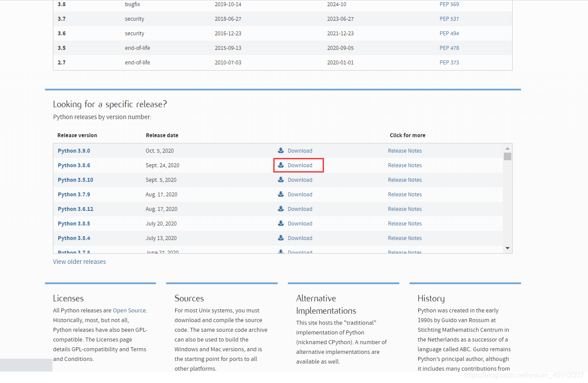Viewport: 588px width, 383px height.
Task: Open PEP 373 link
Action: pos(449,63)
